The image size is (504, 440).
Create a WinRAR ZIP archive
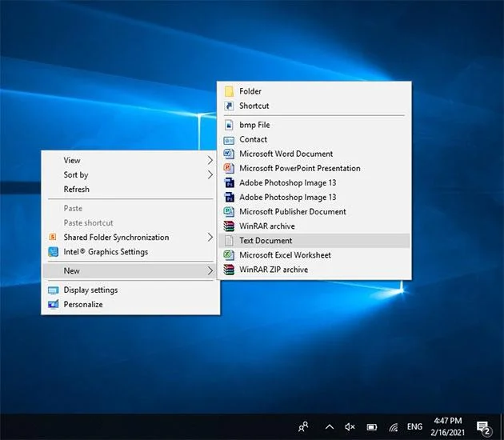[x=314, y=270]
